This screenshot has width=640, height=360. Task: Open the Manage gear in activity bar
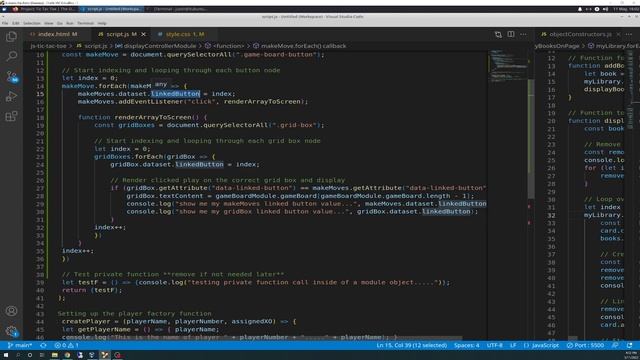pos(11,331)
